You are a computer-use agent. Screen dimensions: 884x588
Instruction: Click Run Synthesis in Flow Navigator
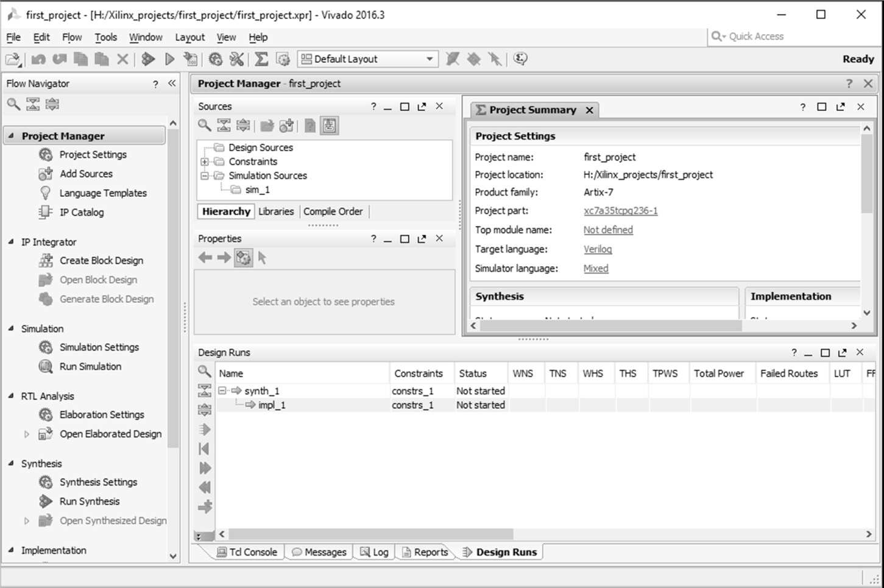point(90,501)
